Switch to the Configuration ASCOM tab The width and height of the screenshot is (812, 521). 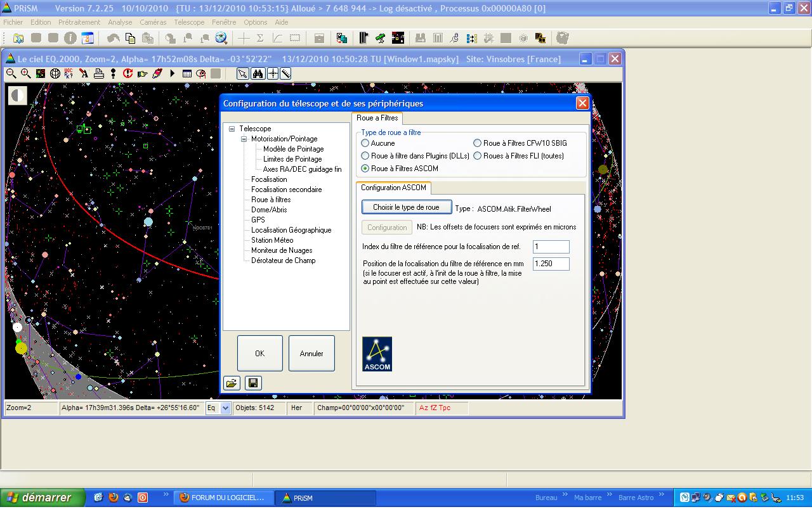(393, 188)
